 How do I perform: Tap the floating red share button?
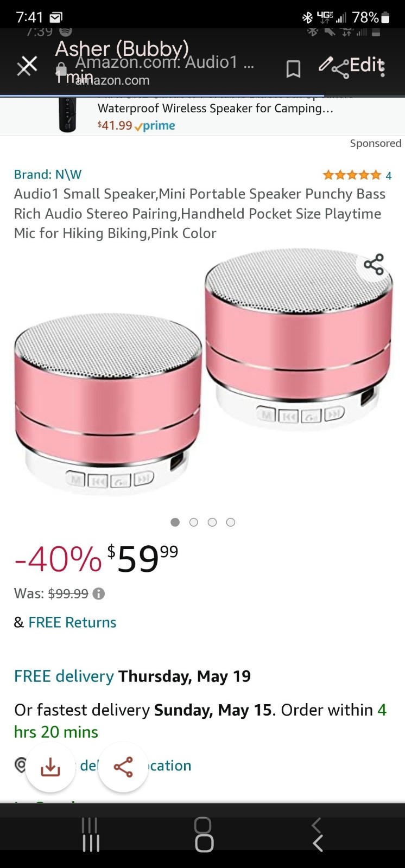coord(123,767)
